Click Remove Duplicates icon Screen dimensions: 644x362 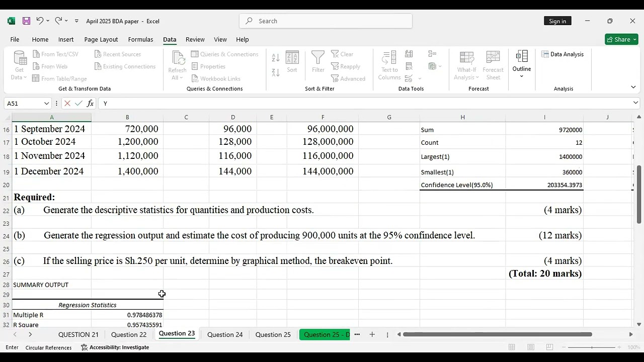click(409, 66)
